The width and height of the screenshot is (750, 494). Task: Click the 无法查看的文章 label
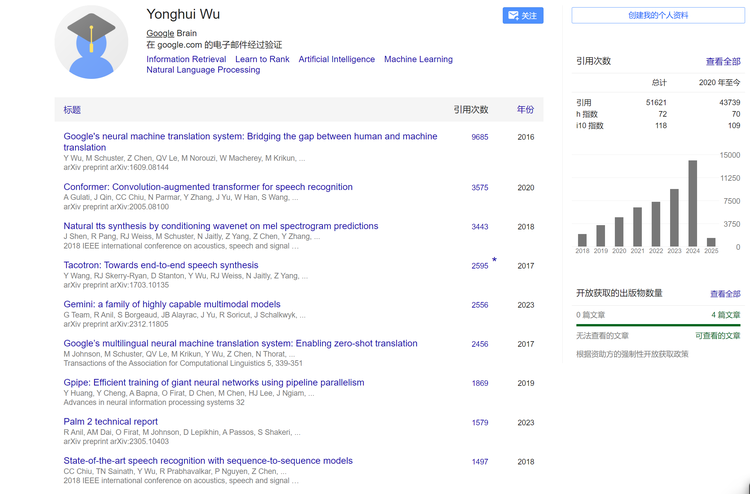click(x=602, y=336)
